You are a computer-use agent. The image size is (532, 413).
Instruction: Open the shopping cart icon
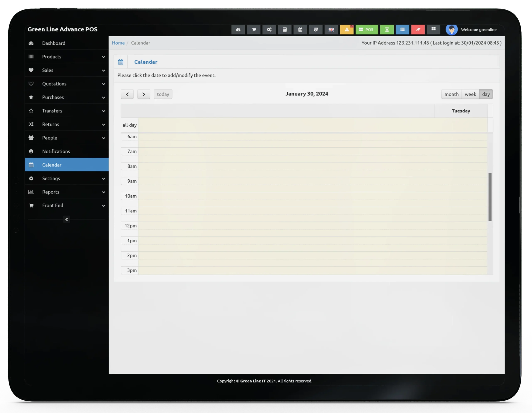click(254, 29)
